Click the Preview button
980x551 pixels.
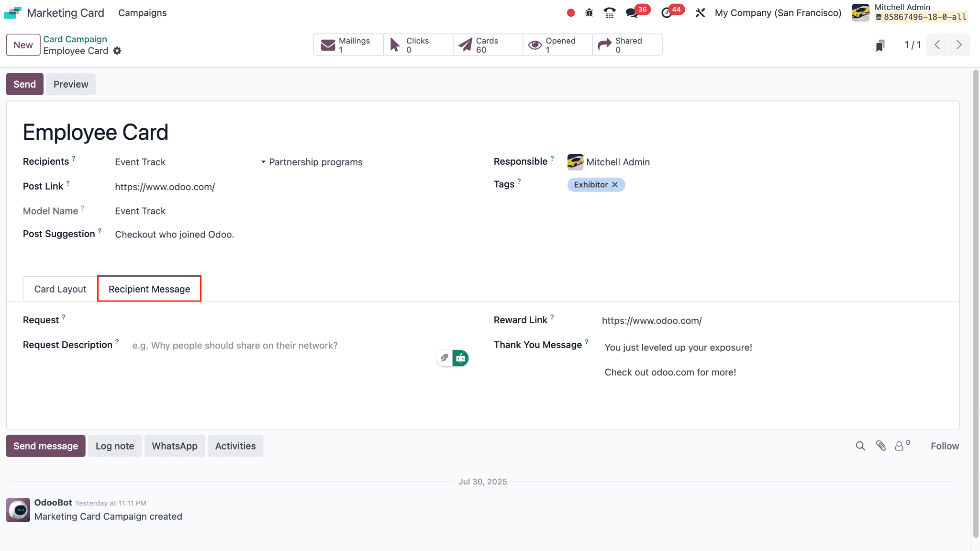coord(71,84)
